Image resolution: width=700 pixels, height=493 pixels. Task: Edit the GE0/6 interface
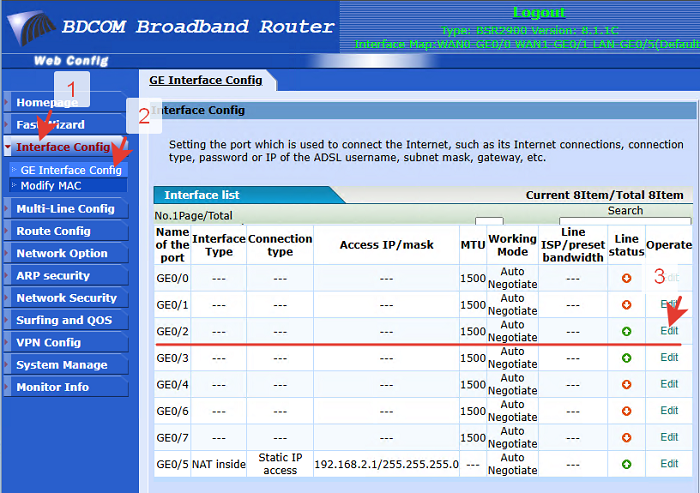click(x=669, y=410)
